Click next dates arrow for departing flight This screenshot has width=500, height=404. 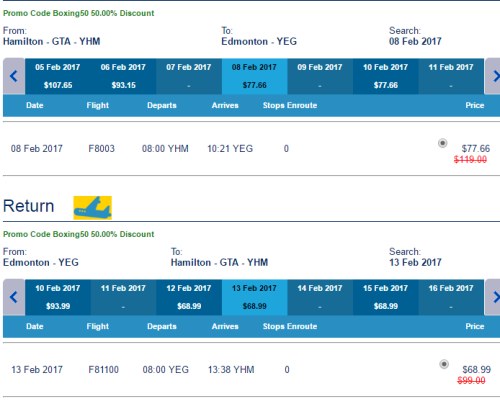[x=493, y=76]
